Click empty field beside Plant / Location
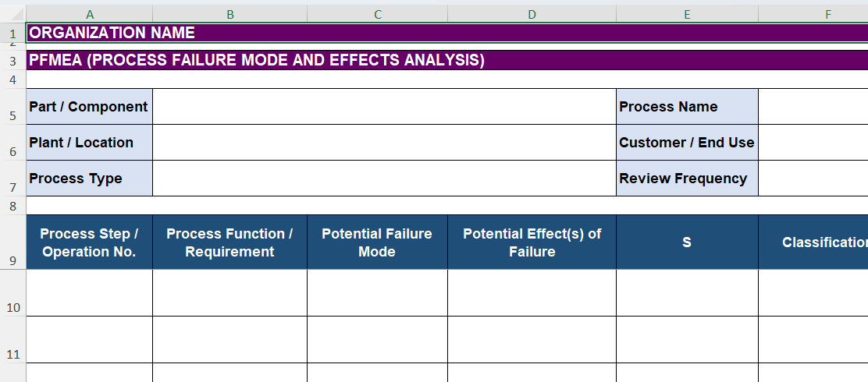 click(384, 143)
